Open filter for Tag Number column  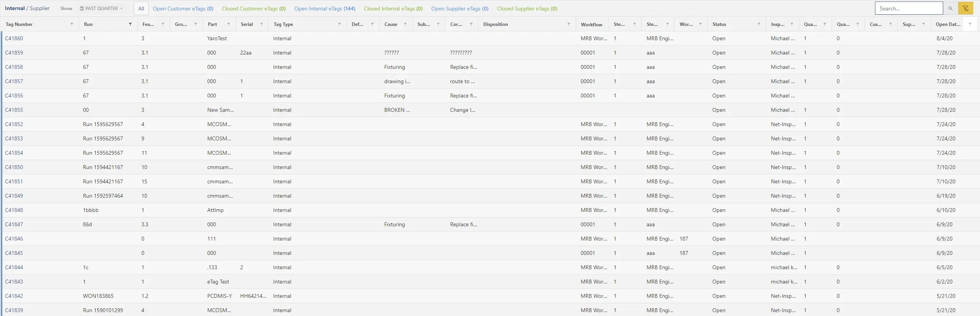pos(72,24)
